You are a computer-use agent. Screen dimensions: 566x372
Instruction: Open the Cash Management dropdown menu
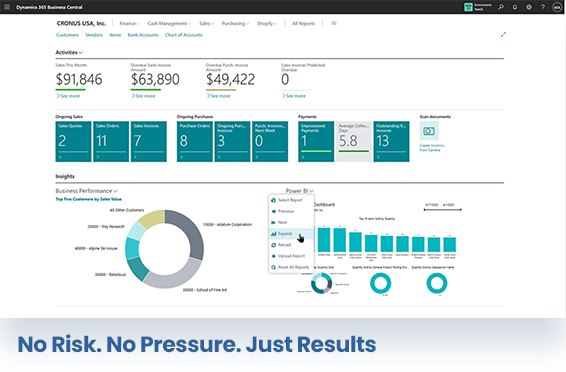click(169, 23)
